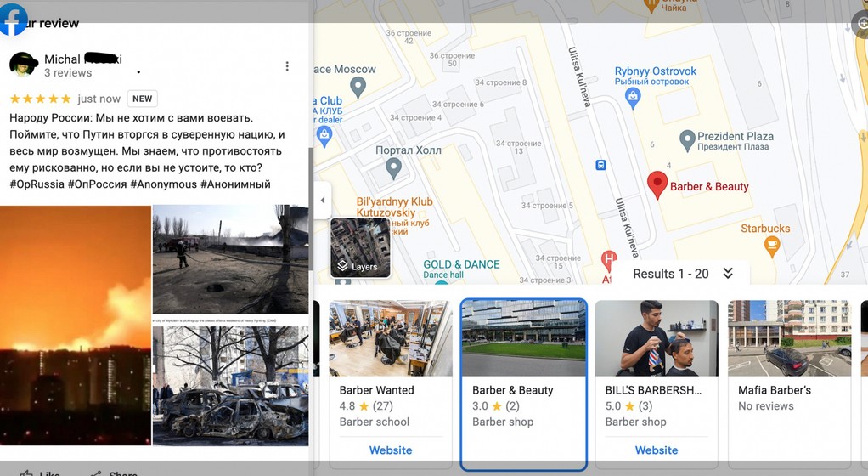
Task: Click the Чайка restaurant marker at top
Action: click(651, 6)
